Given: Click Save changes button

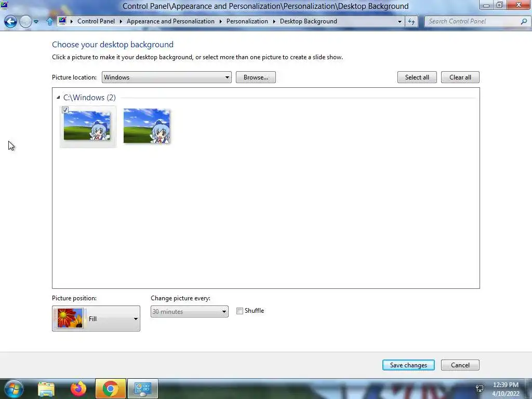Looking at the screenshot, I should [x=408, y=365].
